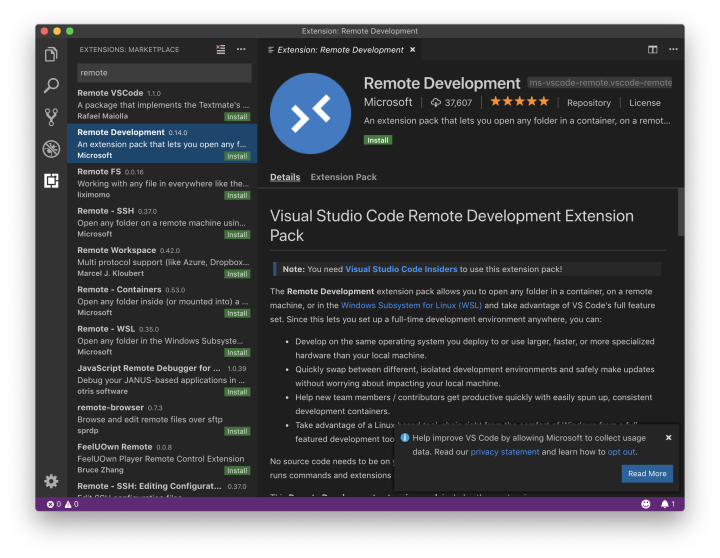Open the Source Control view

[x=51, y=117]
